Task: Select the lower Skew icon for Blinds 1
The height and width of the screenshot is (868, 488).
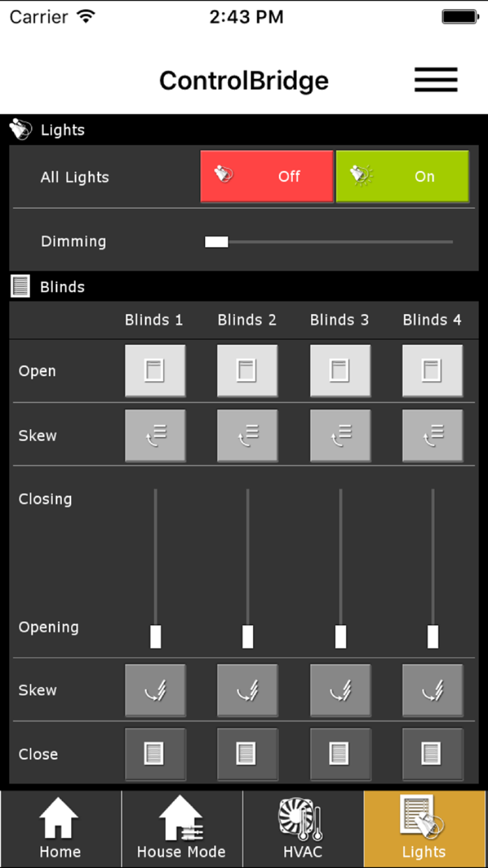Action: point(155,690)
